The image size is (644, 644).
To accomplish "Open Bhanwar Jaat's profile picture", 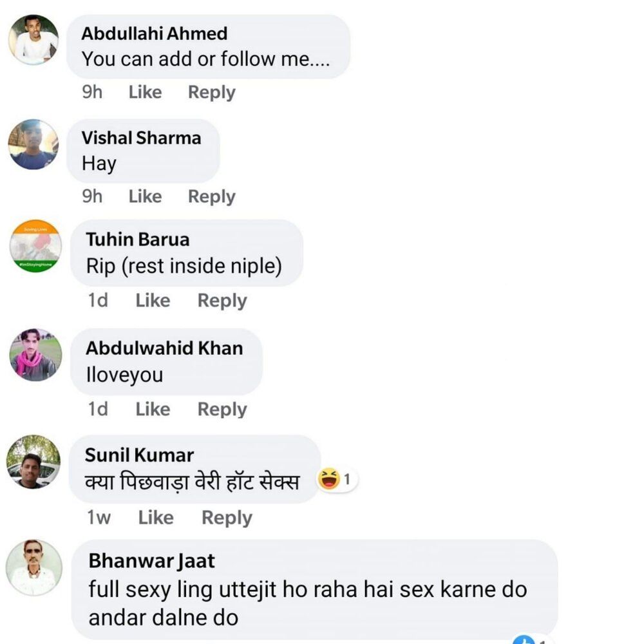I will 34,567.
